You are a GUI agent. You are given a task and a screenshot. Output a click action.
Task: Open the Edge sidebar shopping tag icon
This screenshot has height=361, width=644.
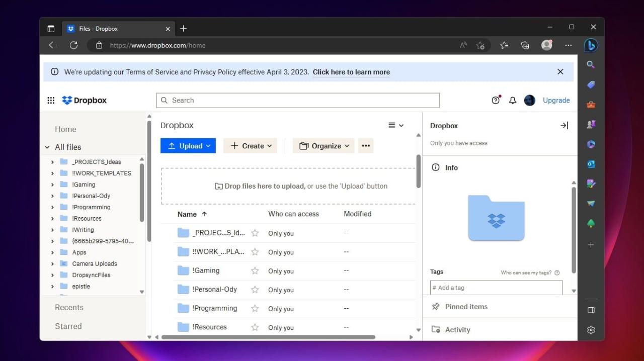pyautogui.click(x=591, y=84)
